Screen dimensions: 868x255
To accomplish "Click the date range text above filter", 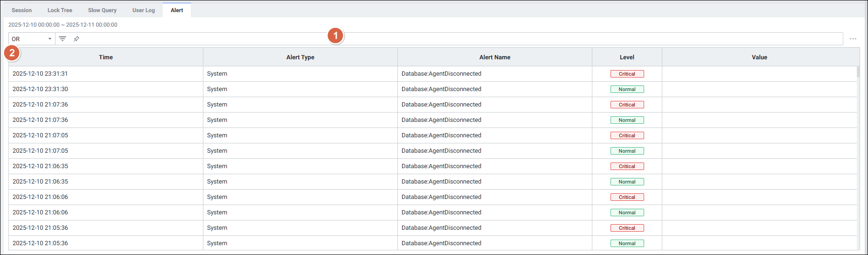I will [63, 25].
